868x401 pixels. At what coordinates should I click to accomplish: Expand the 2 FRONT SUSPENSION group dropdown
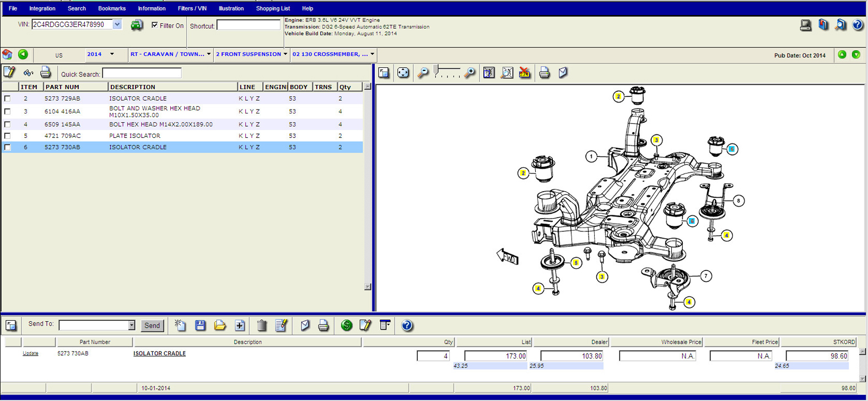tap(285, 54)
